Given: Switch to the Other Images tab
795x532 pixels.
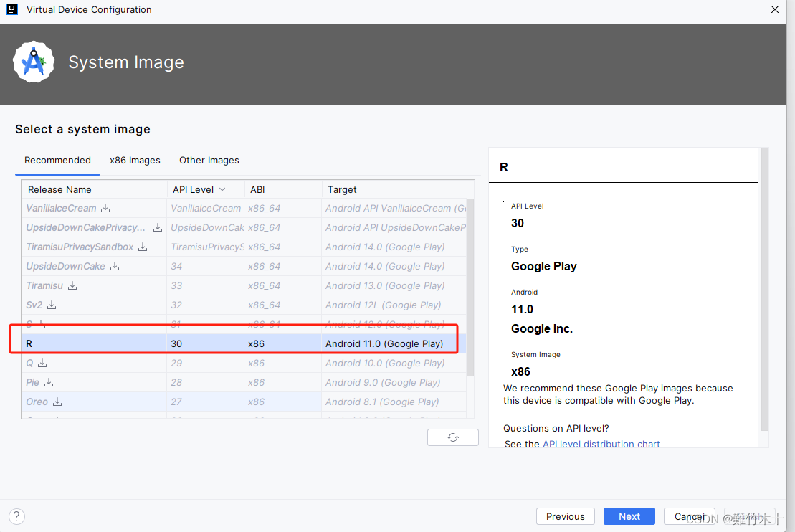Looking at the screenshot, I should (209, 160).
